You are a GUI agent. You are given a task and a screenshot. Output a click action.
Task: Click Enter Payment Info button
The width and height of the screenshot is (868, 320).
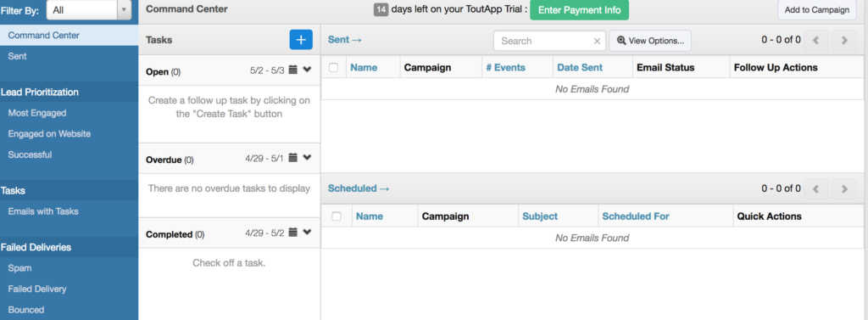coord(579,10)
